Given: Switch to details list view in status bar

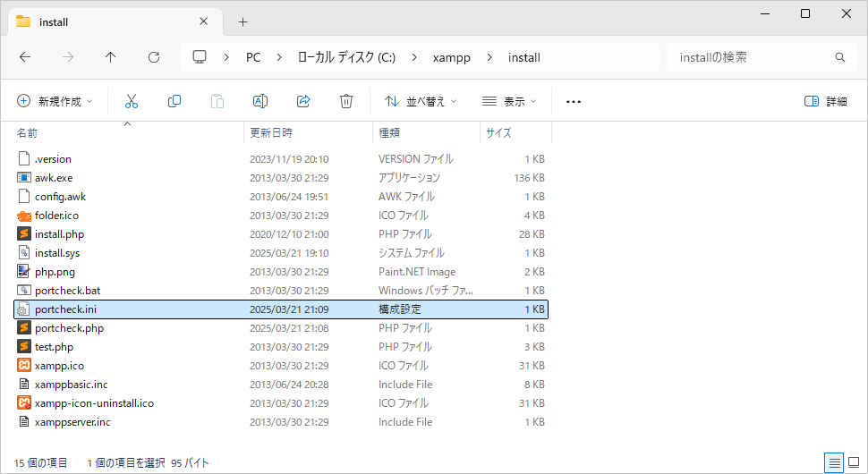Looking at the screenshot, I should [x=834, y=462].
